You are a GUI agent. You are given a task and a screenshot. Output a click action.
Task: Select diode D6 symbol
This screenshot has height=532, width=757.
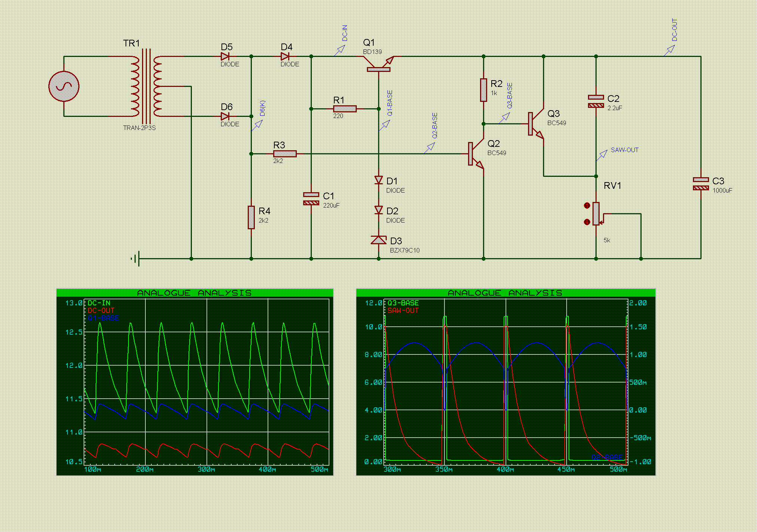pos(225,117)
